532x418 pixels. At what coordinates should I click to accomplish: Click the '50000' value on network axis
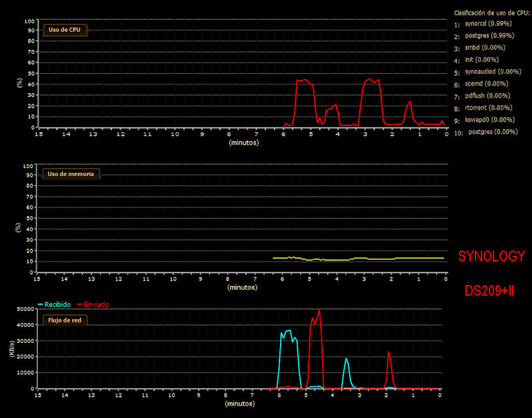[25, 309]
